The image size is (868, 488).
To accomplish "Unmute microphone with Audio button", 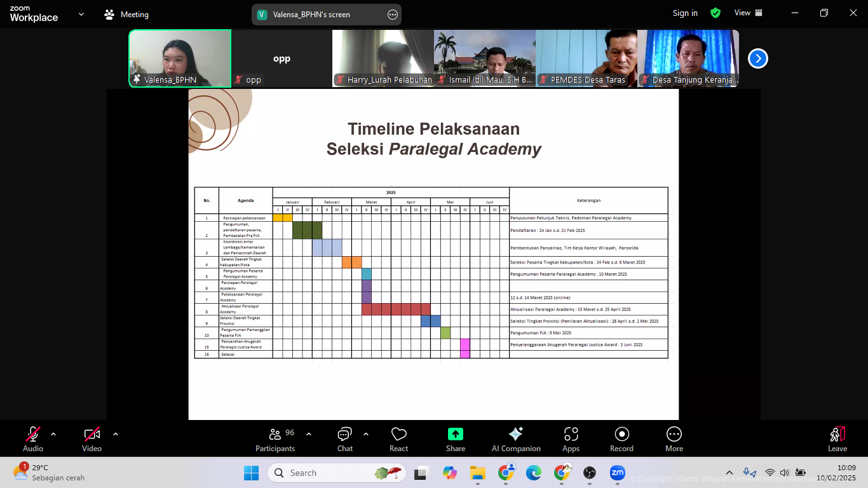I will point(33,439).
